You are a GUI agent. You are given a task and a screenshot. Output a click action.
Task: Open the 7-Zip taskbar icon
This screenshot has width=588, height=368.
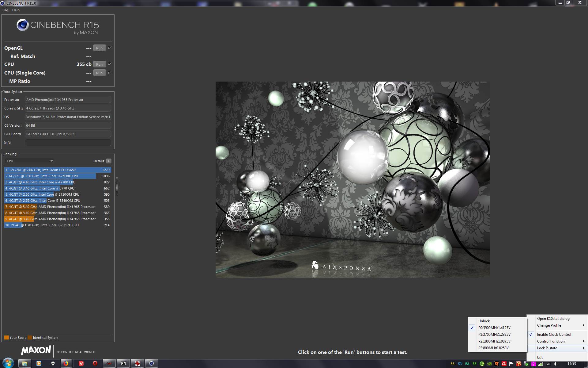123,363
